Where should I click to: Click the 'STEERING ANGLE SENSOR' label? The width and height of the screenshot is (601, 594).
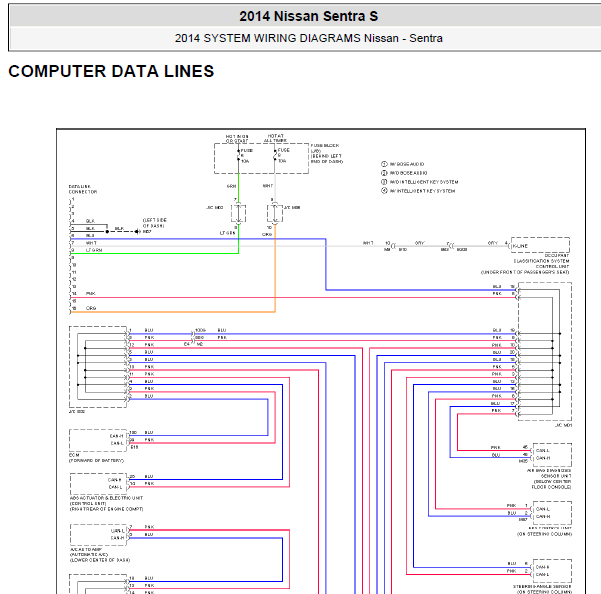pos(542,586)
